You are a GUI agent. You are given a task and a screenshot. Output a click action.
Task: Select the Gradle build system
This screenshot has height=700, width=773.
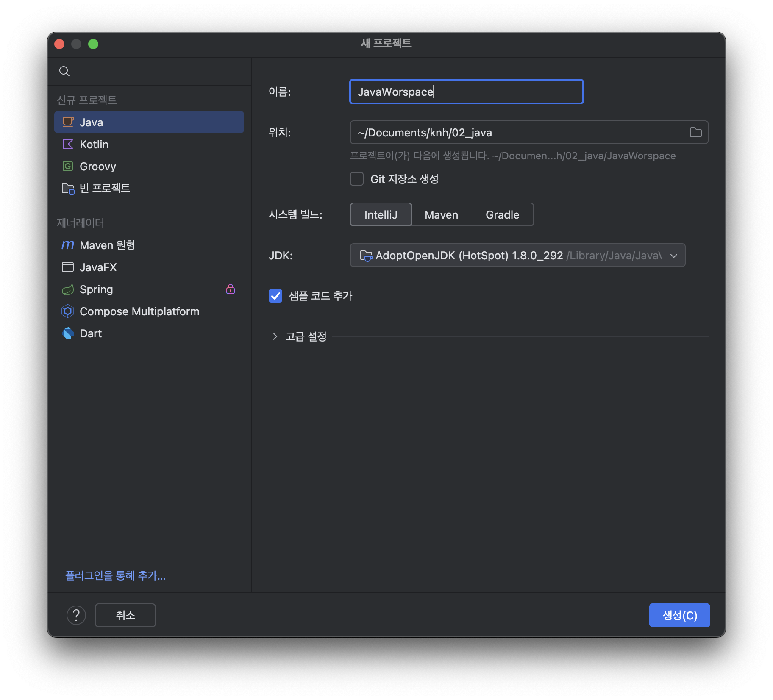(x=502, y=214)
